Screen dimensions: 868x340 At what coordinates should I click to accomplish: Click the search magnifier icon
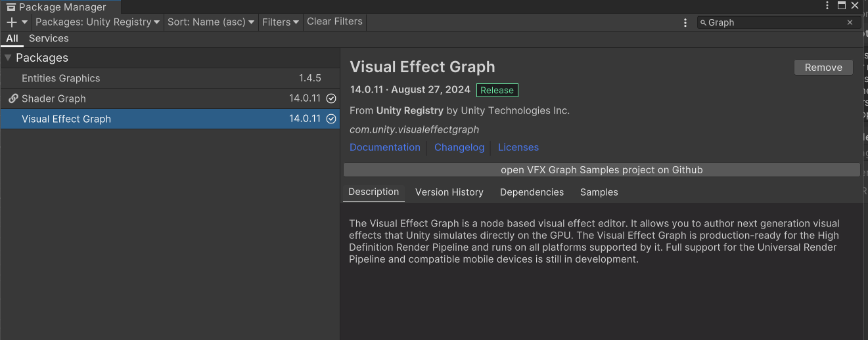(703, 22)
